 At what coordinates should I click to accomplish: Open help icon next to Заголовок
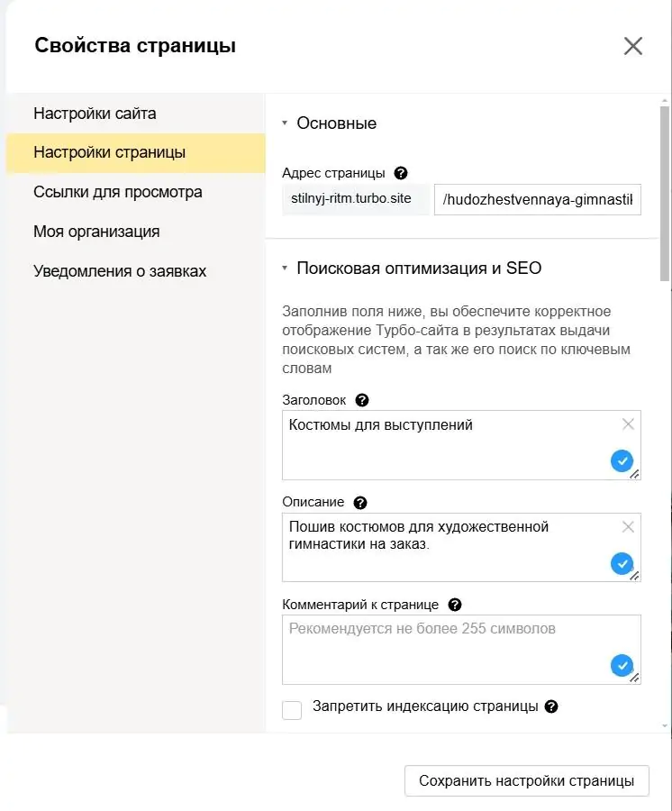click(362, 400)
